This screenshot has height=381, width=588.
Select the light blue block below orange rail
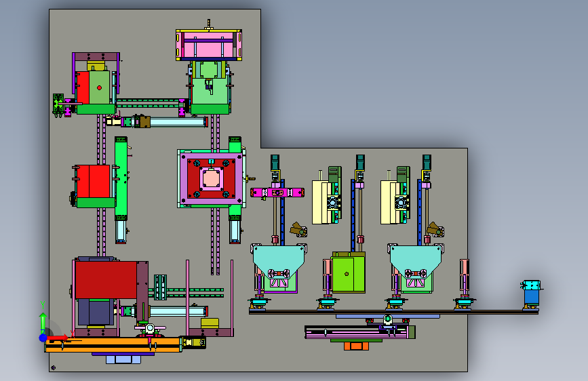123,359
